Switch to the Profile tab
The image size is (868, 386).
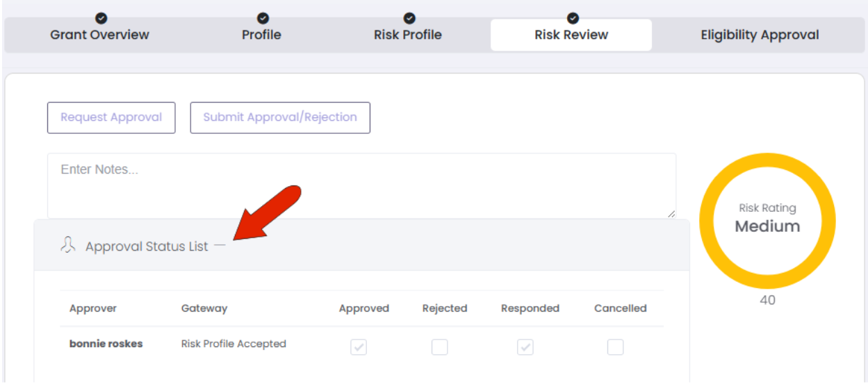[261, 35]
